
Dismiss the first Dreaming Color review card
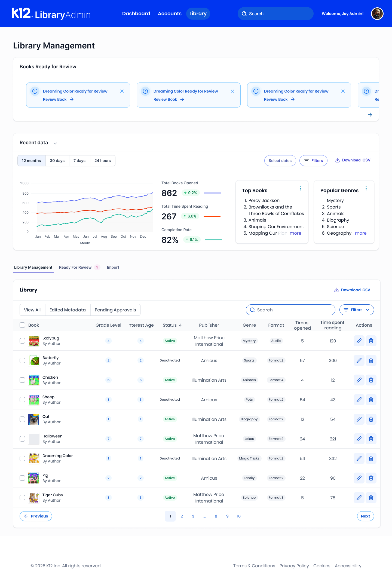(x=122, y=91)
